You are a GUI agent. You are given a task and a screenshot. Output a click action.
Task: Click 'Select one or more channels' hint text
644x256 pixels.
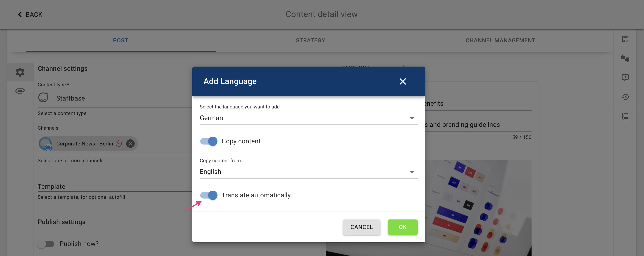click(x=71, y=161)
